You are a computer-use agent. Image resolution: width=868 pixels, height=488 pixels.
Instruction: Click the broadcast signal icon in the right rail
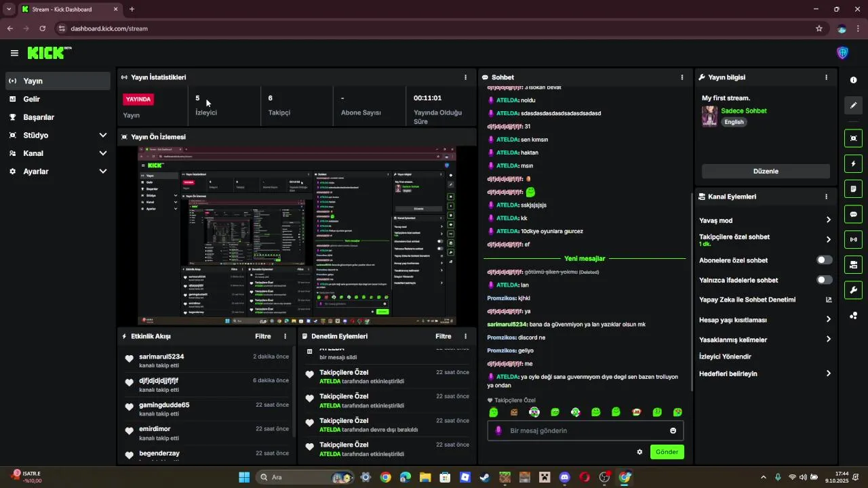(x=853, y=239)
